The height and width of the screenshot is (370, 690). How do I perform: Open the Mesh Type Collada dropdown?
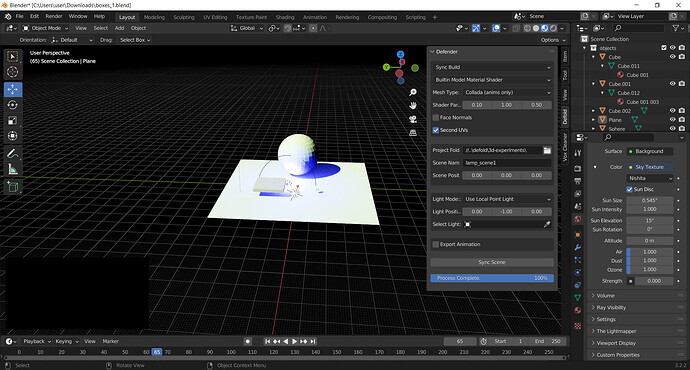[x=507, y=92]
